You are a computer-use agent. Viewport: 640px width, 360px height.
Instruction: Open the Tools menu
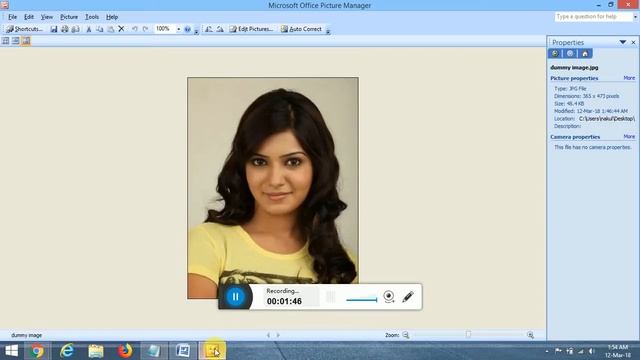click(92, 17)
